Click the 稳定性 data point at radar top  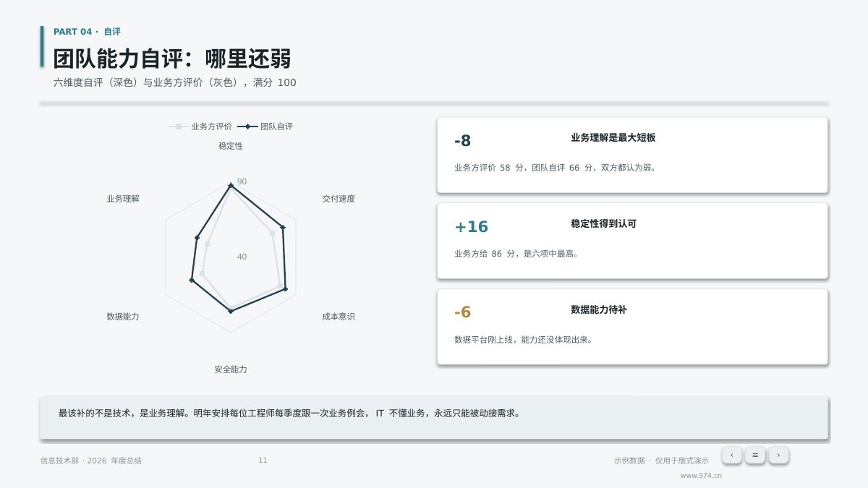(x=231, y=186)
